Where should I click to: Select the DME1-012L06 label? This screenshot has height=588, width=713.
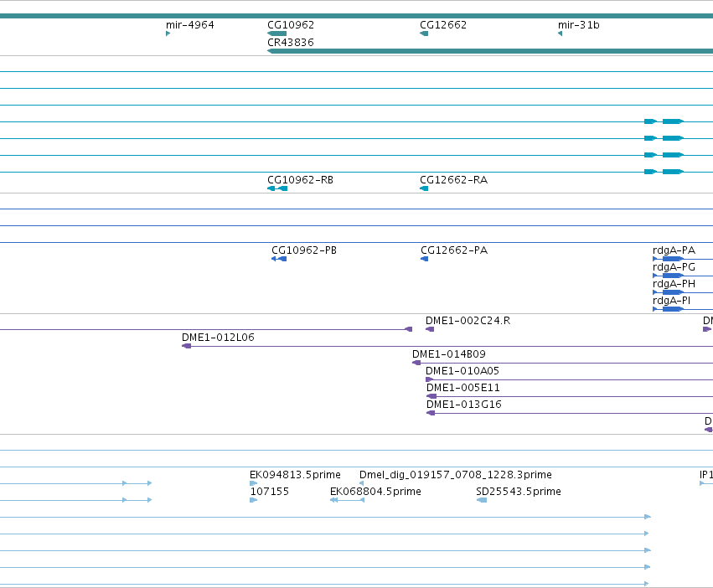click(x=218, y=338)
